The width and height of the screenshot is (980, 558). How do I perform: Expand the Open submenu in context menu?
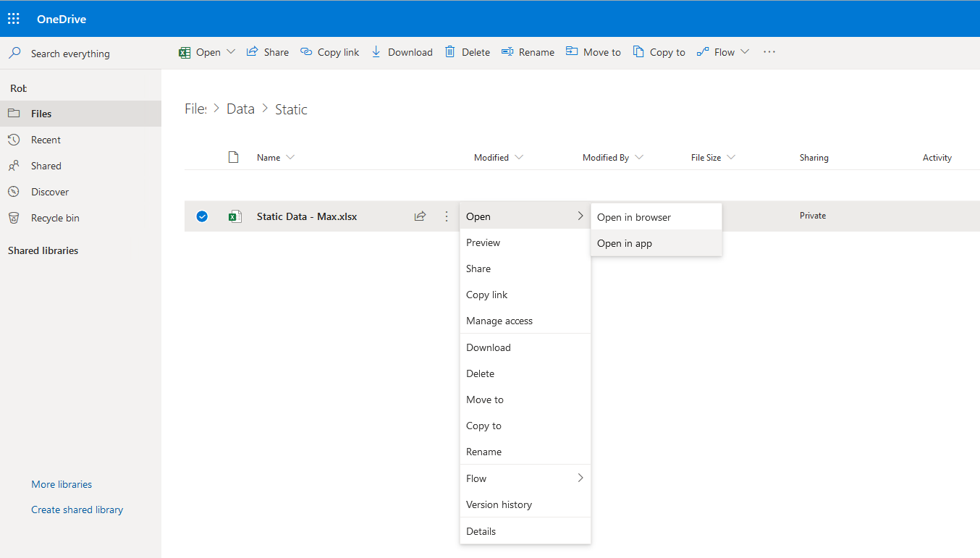pyautogui.click(x=525, y=216)
